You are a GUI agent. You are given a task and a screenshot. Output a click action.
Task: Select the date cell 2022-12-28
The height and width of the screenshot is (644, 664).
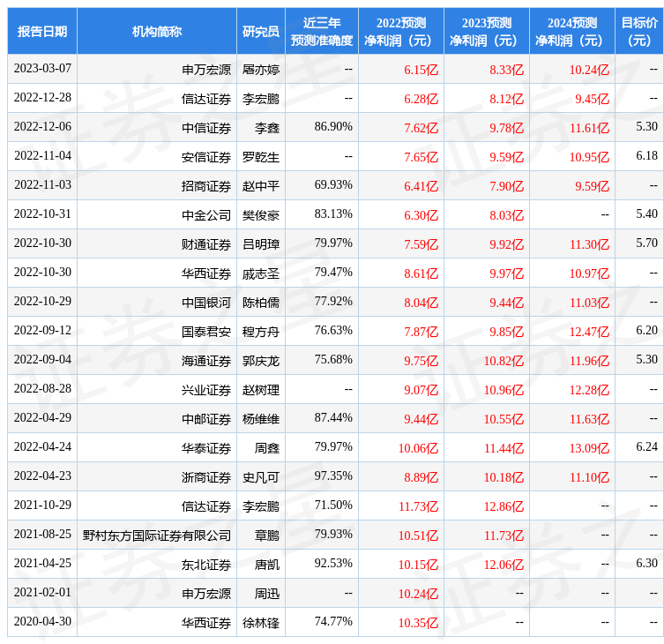[x=42, y=98]
